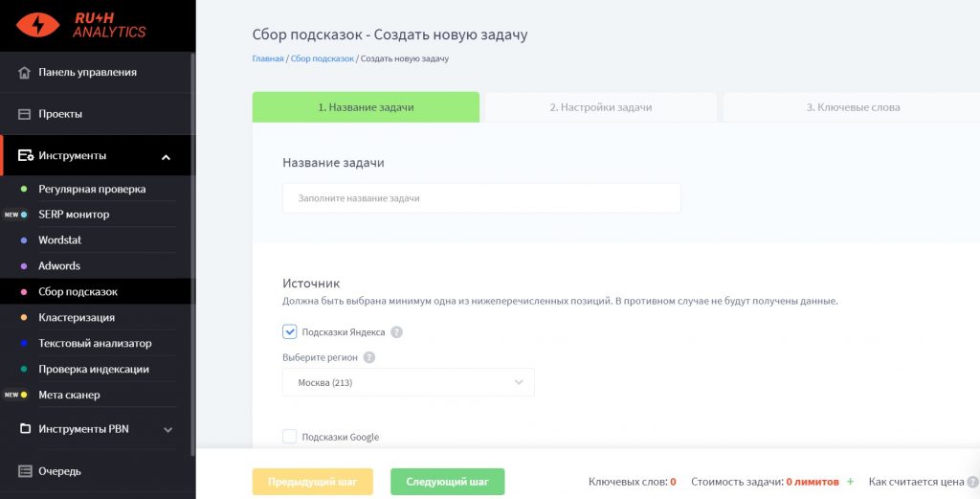Open the Текстовый анализатор tool

95,343
